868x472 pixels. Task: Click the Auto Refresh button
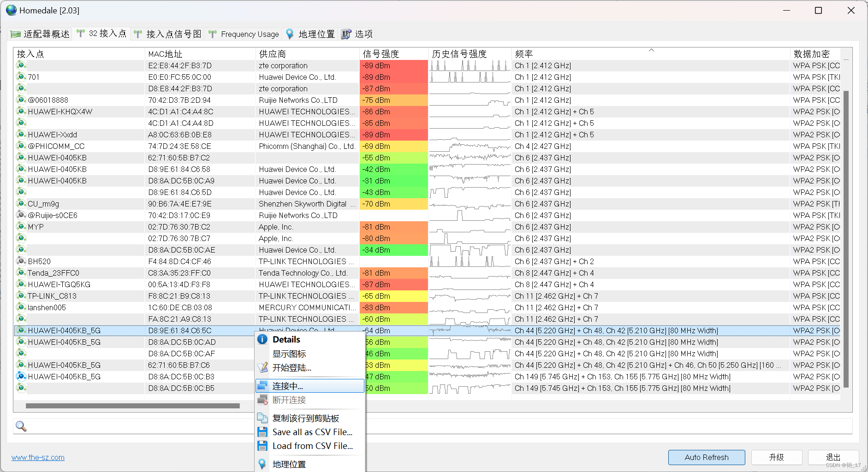click(707, 457)
